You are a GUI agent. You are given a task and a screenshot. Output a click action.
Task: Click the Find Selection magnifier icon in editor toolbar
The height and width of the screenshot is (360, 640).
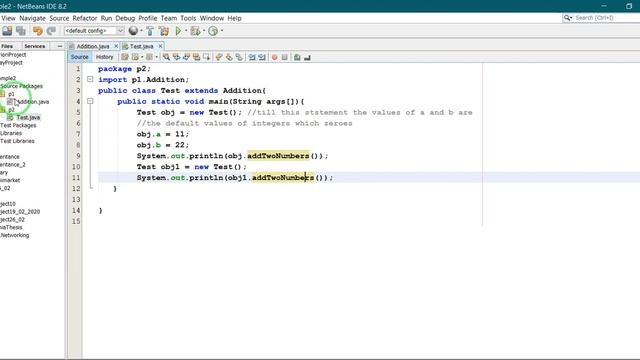tap(167, 57)
